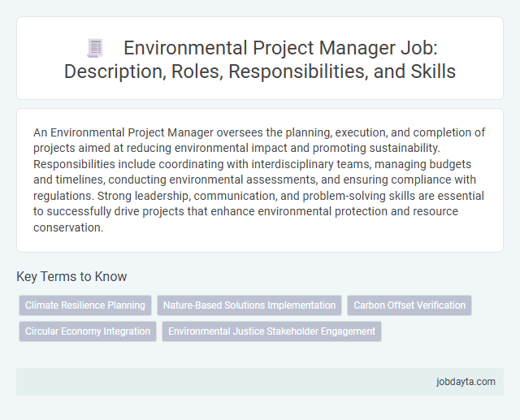Click the Environmental Project Manager Job heading
Screen dimensions: 520x420
click(x=260, y=59)
